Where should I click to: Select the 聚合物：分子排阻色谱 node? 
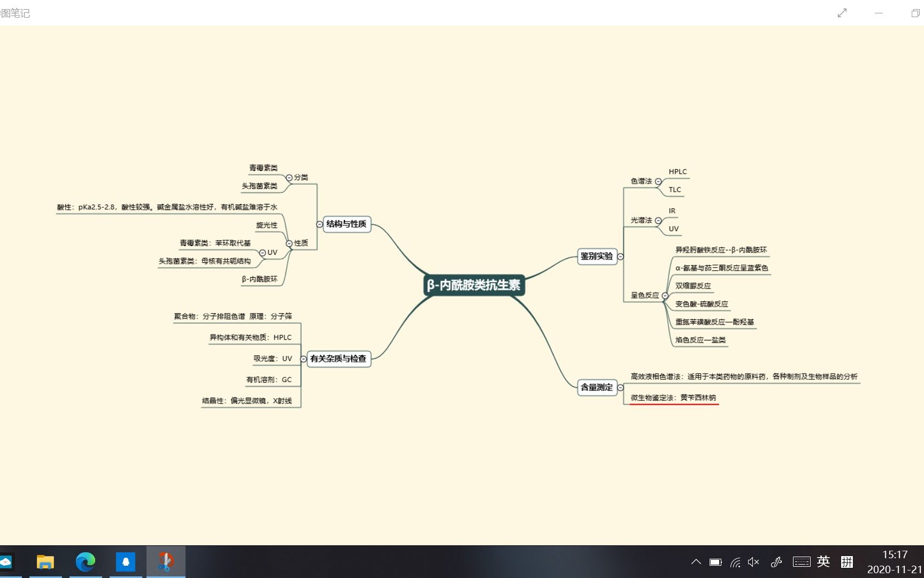pyautogui.click(x=233, y=316)
